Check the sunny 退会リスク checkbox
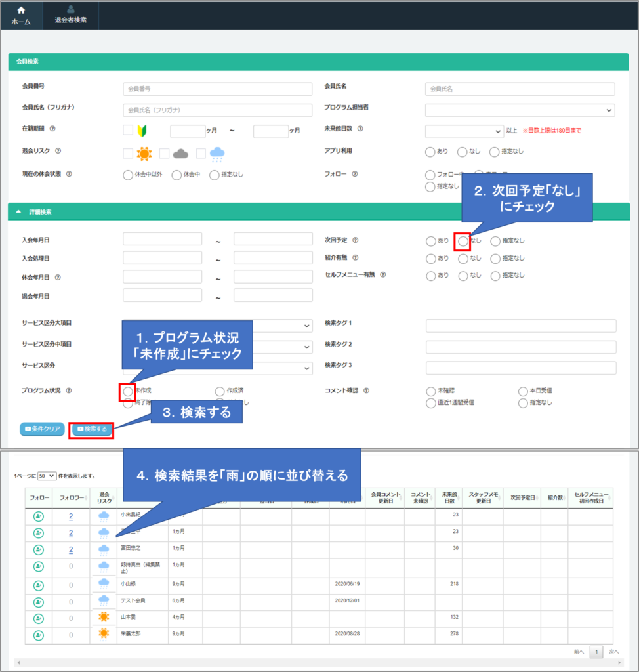This screenshot has height=672, width=639. (x=128, y=154)
